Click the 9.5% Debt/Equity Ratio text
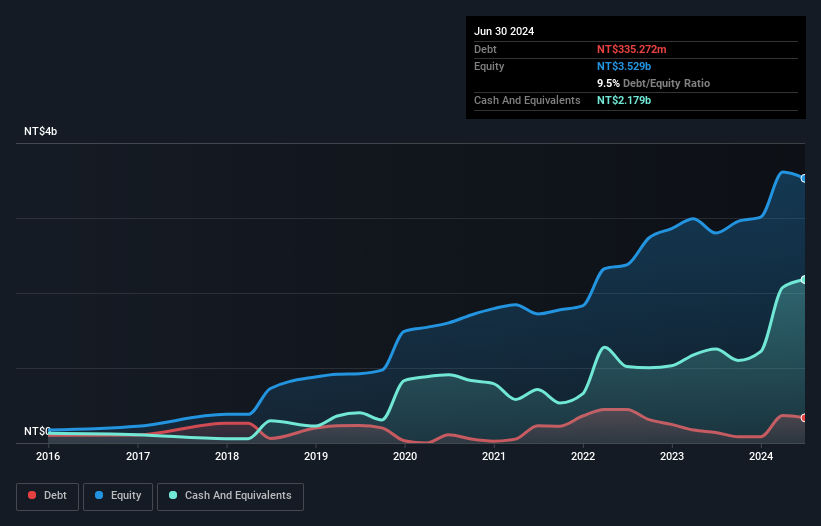Image resolution: width=821 pixels, height=526 pixels. (653, 83)
